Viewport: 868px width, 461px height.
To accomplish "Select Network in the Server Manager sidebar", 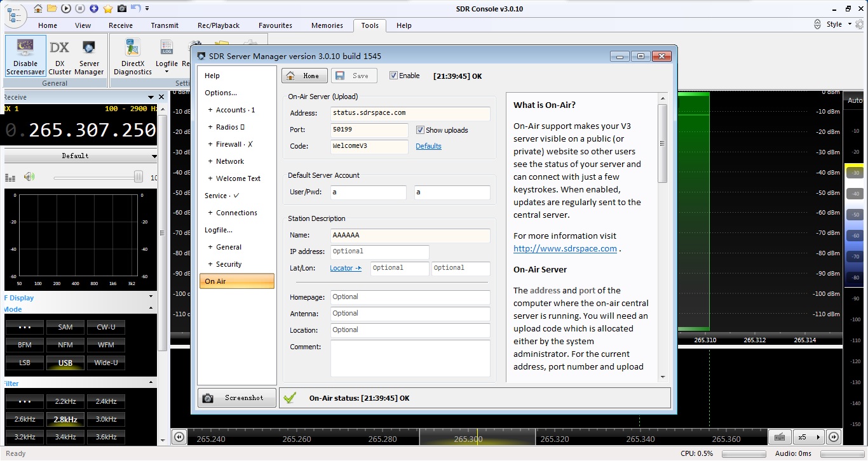I will (x=236, y=161).
